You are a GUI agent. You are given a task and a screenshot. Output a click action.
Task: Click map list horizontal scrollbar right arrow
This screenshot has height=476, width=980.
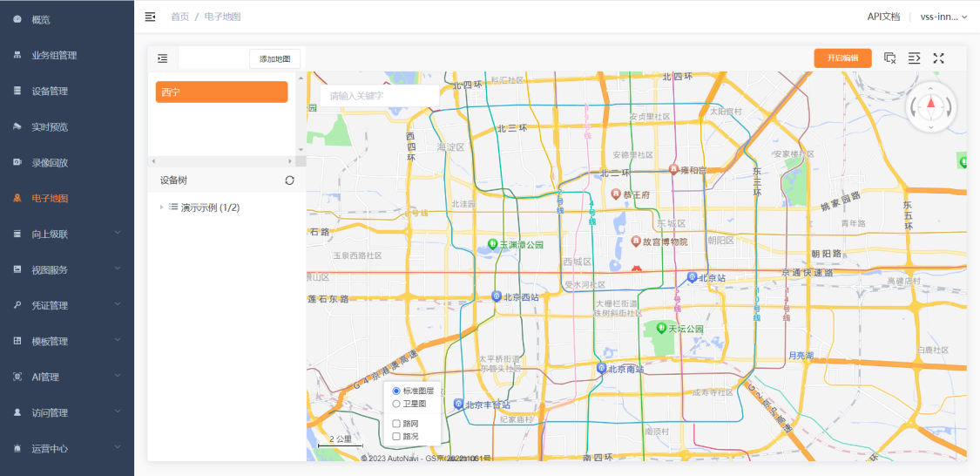click(290, 161)
